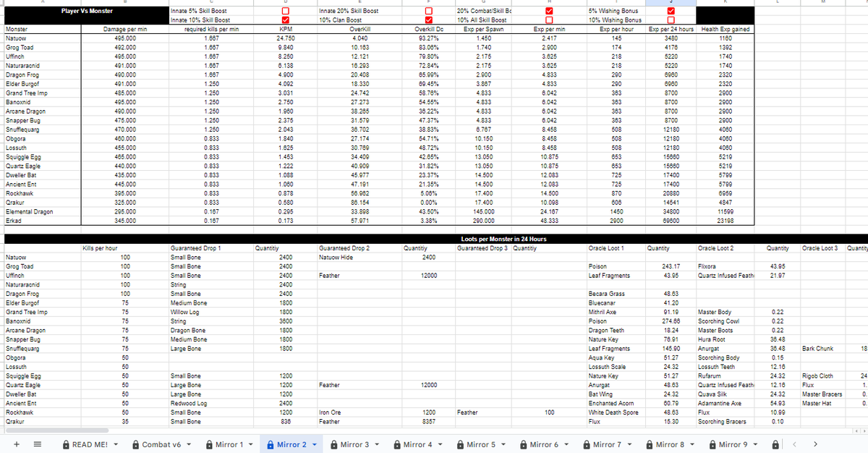Select the Dragon Bone drop cell
Viewport: 868px width, 453px height.
(x=211, y=330)
